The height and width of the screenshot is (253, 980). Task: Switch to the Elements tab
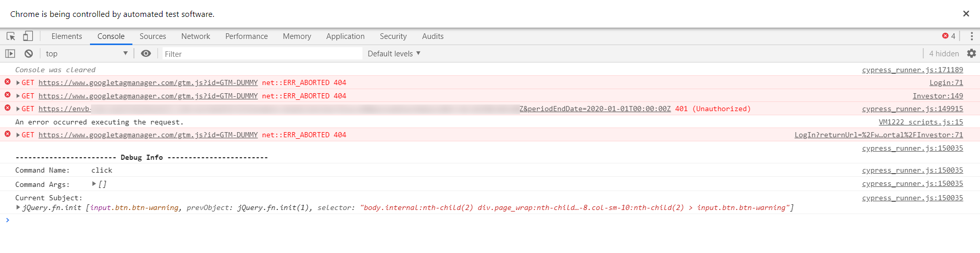pos(66,36)
